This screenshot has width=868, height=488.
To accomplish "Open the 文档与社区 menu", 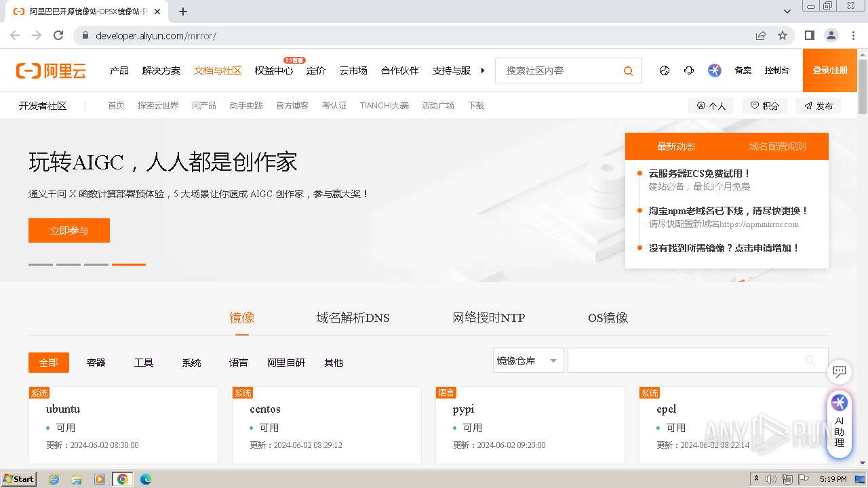I will [x=218, y=70].
